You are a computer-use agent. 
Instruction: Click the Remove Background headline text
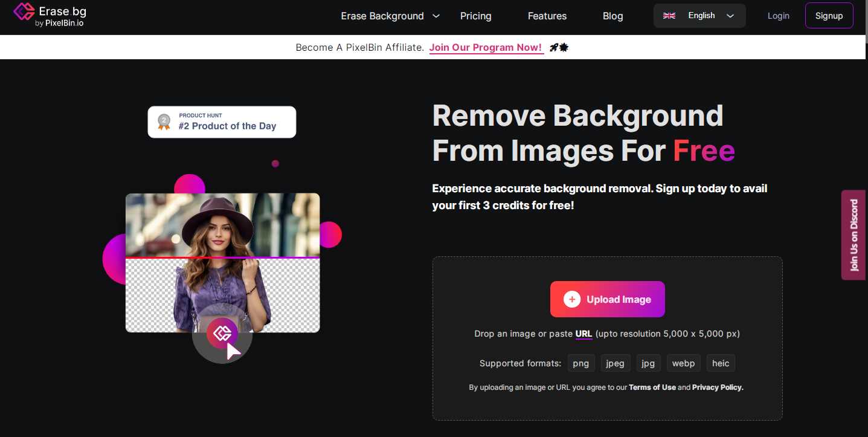[x=583, y=133]
